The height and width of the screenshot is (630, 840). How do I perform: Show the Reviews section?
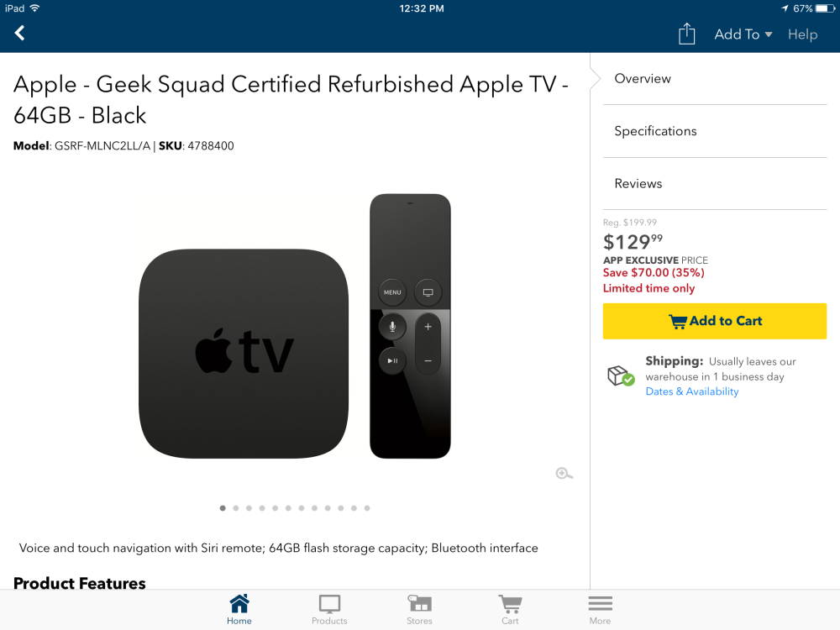tap(638, 184)
